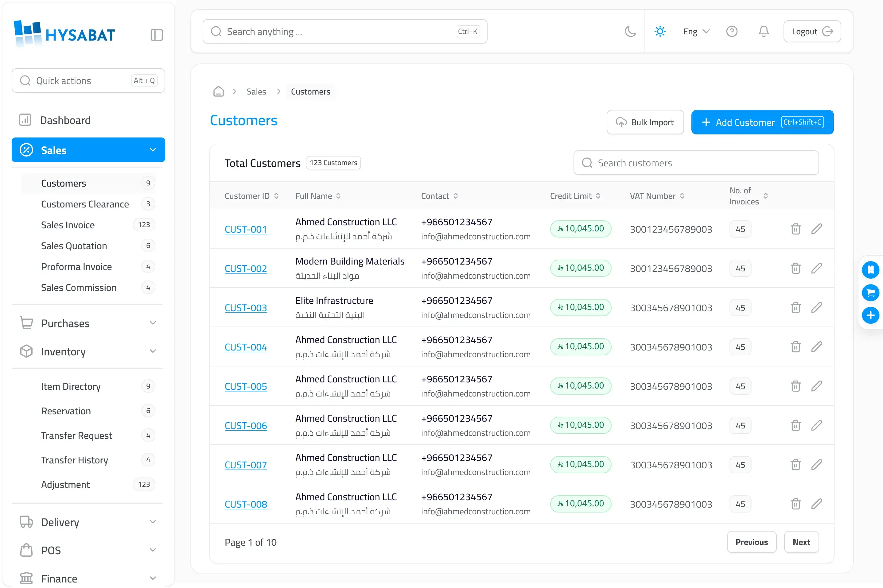Viewport: 883px width, 588px height.
Task: Focus the Quick actions search box
Action: pos(88,81)
